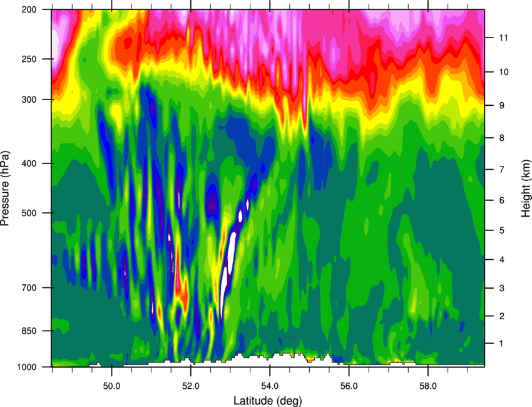Click the 11 km height label
The height and width of the screenshot is (407, 532).
coord(503,38)
